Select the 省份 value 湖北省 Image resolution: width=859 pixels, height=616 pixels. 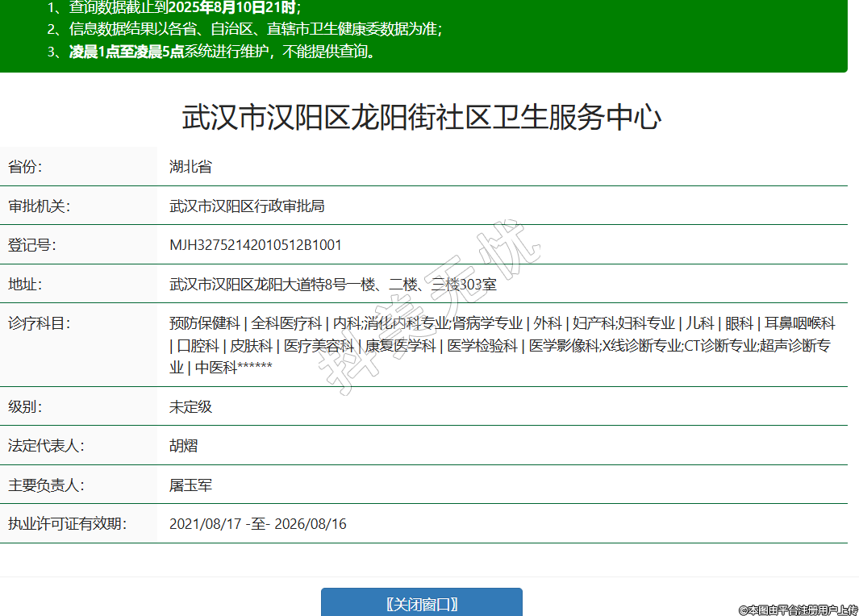coord(190,167)
